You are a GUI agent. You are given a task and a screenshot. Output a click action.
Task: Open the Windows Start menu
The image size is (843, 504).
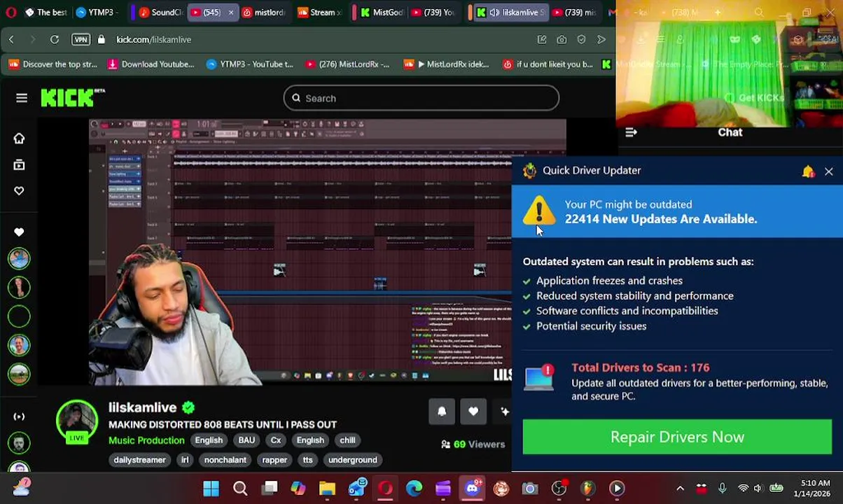pos(211,488)
